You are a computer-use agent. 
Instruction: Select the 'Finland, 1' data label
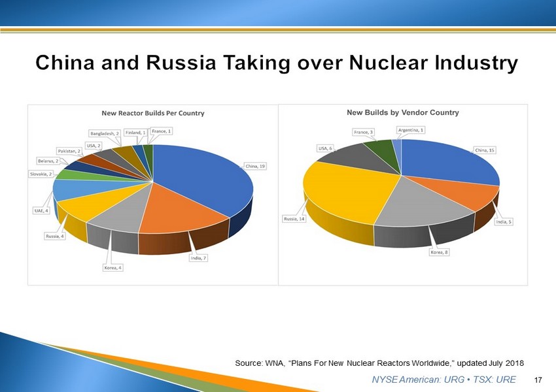coord(135,133)
